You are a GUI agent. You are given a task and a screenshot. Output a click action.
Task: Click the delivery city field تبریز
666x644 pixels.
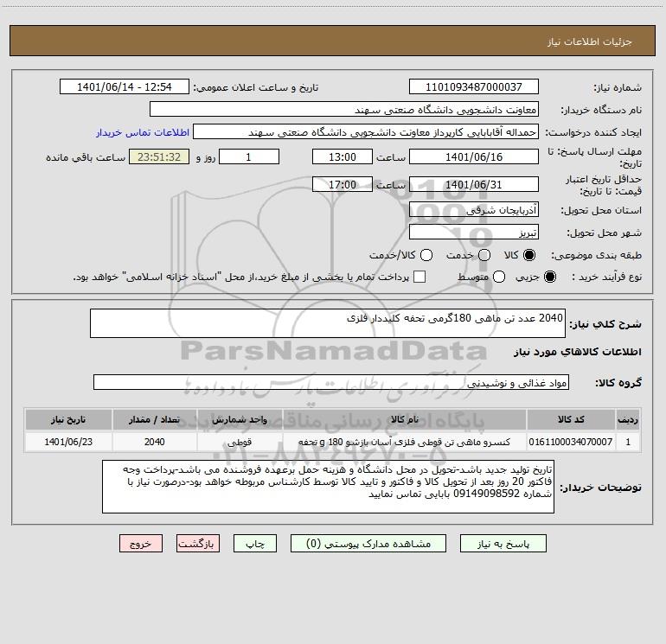click(474, 232)
